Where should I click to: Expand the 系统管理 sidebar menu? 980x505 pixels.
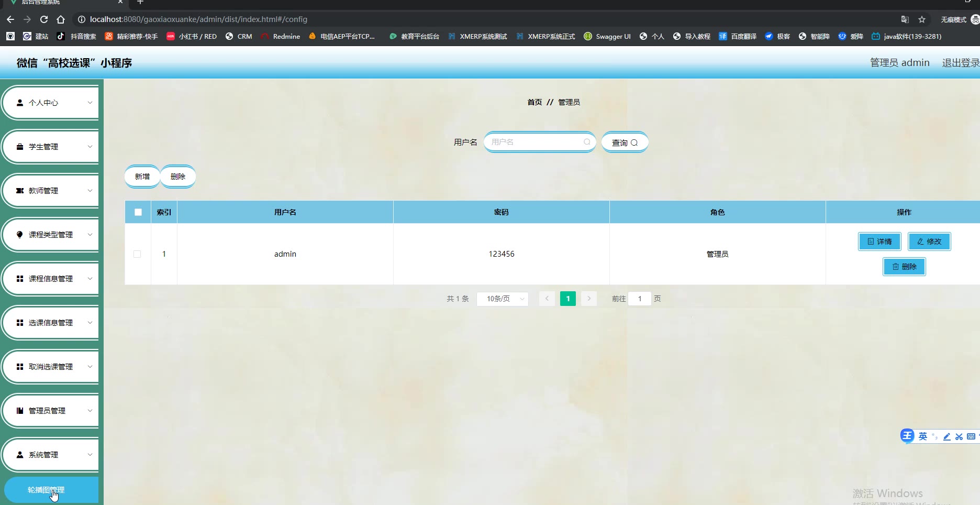click(x=51, y=455)
